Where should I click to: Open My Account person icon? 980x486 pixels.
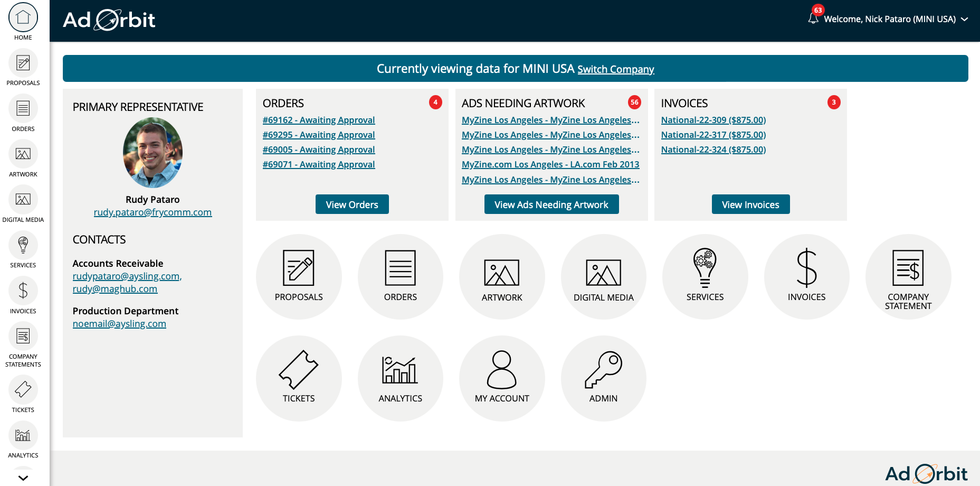click(x=502, y=372)
